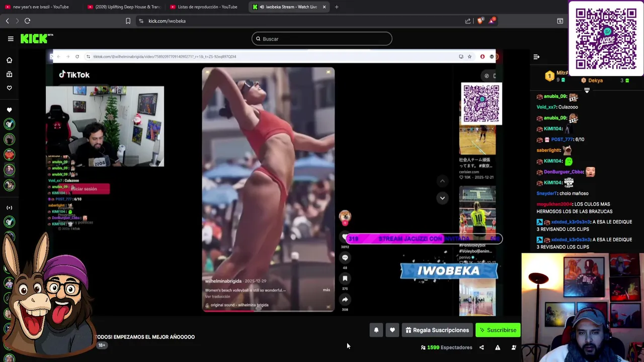This screenshot has width=644, height=362.
Task: Go to next TikTok video down arrow
Action: click(x=442, y=198)
